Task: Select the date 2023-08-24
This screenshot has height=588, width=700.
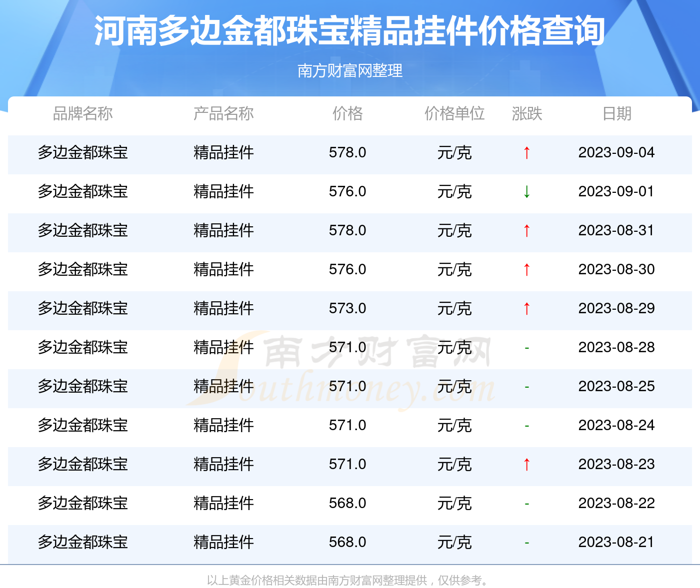Action: click(x=616, y=425)
